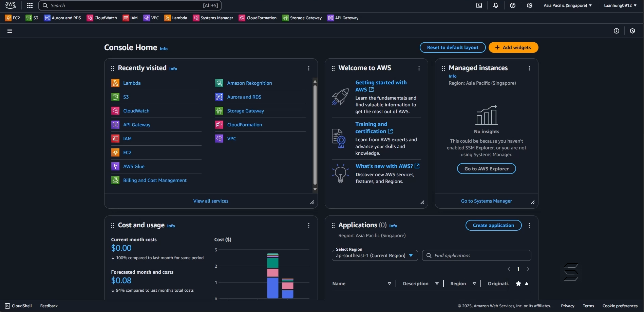Open the AWS logo home link

[x=10, y=5]
